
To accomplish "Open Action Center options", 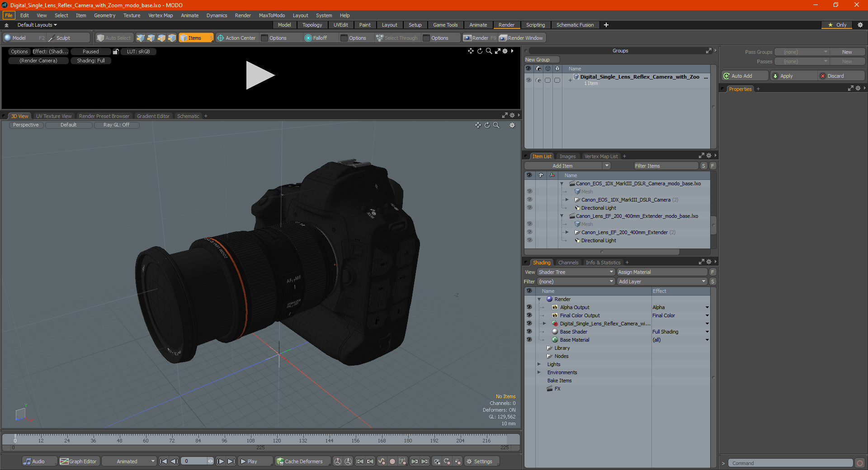I will point(236,38).
